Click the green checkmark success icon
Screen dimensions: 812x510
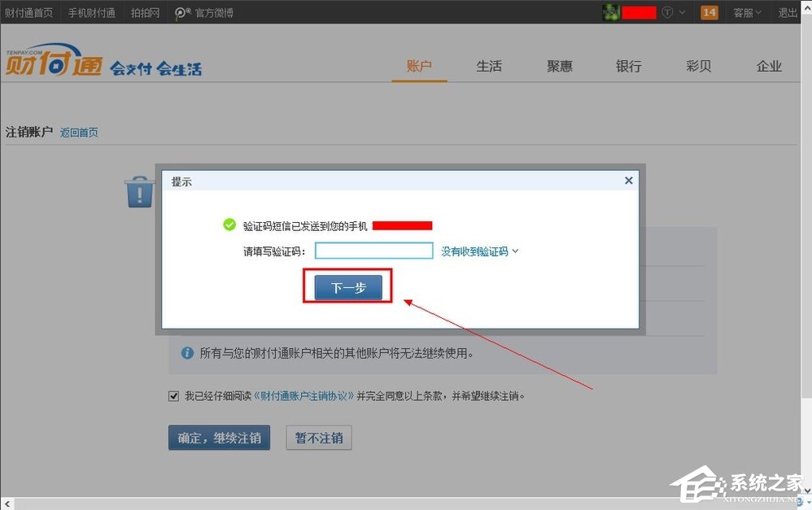point(229,224)
